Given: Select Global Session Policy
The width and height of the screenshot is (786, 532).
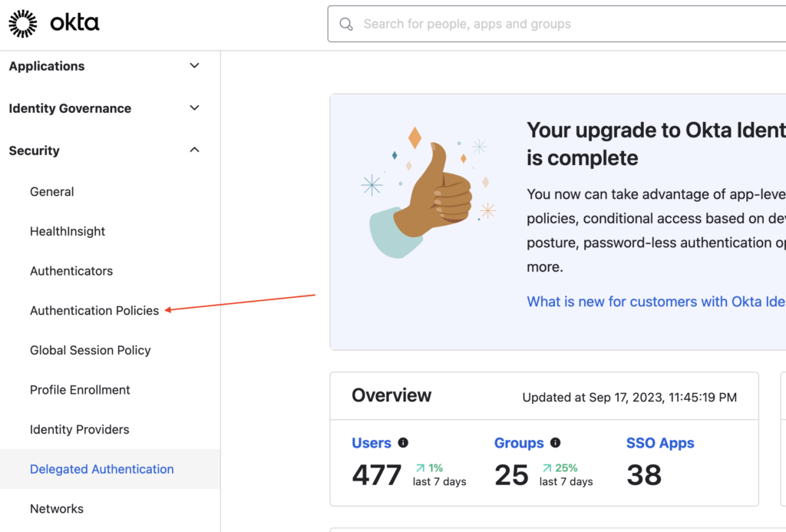Looking at the screenshot, I should [x=90, y=350].
